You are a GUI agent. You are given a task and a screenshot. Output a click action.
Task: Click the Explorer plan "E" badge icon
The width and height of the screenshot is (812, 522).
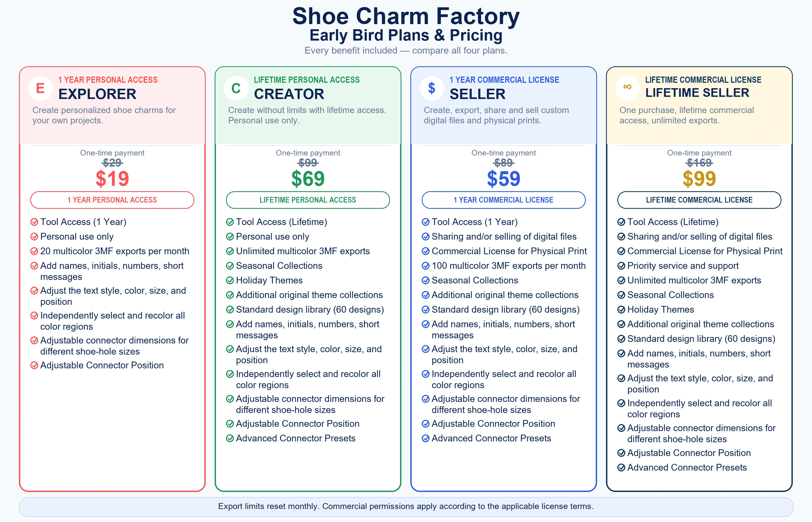click(x=40, y=88)
